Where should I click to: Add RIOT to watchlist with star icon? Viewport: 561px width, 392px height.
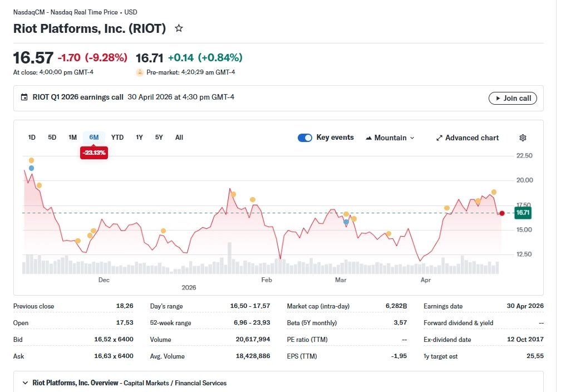click(179, 28)
